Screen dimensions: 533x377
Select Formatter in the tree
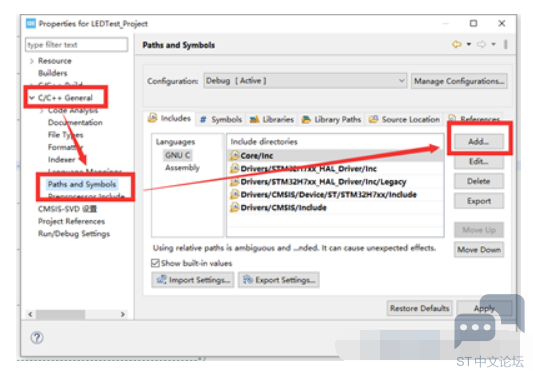point(66,147)
